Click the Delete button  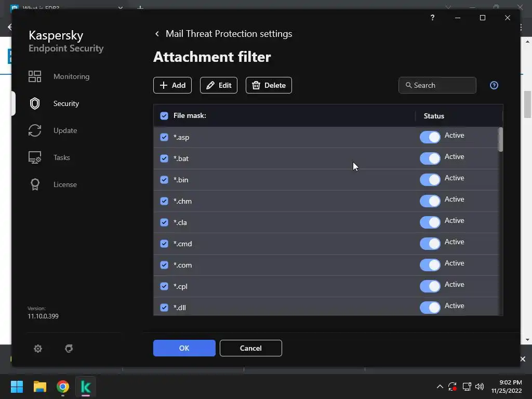[x=269, y=85]
